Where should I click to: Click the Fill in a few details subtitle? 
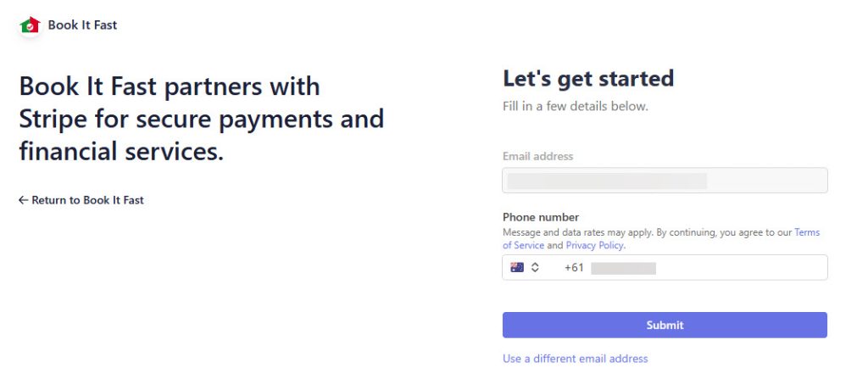(x=575, y=107)
